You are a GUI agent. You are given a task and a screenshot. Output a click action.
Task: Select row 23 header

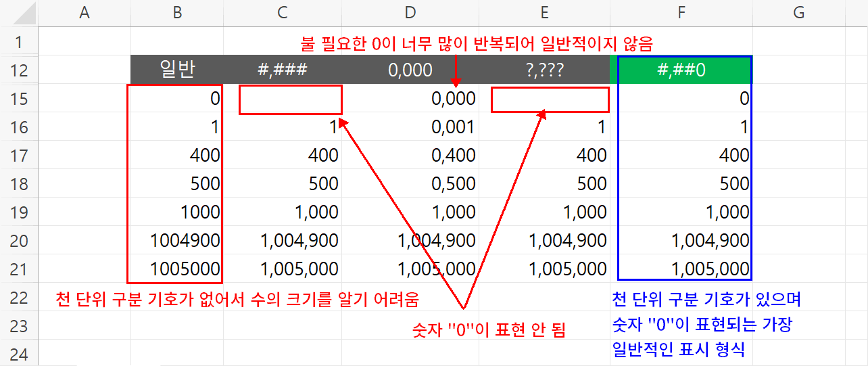click(x=19, y=325)
